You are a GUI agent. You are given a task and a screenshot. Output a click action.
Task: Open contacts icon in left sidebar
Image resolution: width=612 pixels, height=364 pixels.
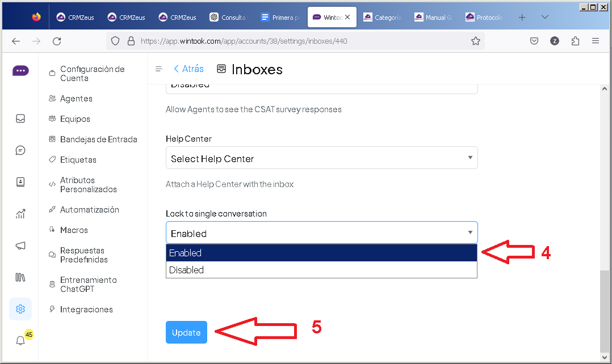click(x=20, y=182)
